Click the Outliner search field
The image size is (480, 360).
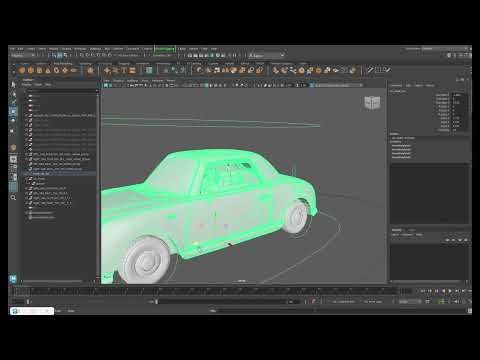60,90
